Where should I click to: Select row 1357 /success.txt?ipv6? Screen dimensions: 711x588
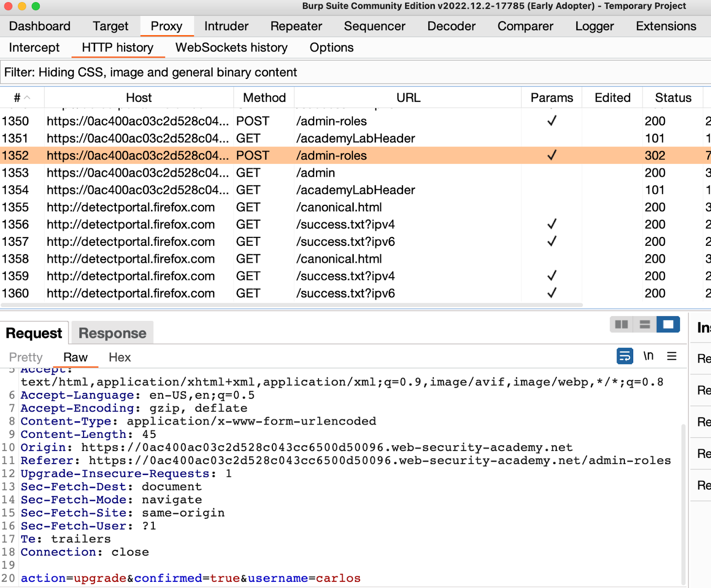point(355,241)
